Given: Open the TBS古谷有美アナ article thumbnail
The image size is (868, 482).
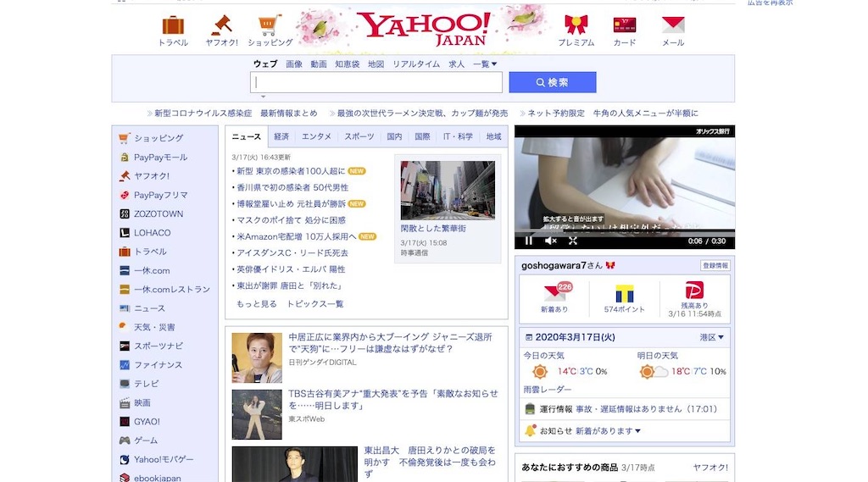Looking at the screenshot, I should point(257,414).
